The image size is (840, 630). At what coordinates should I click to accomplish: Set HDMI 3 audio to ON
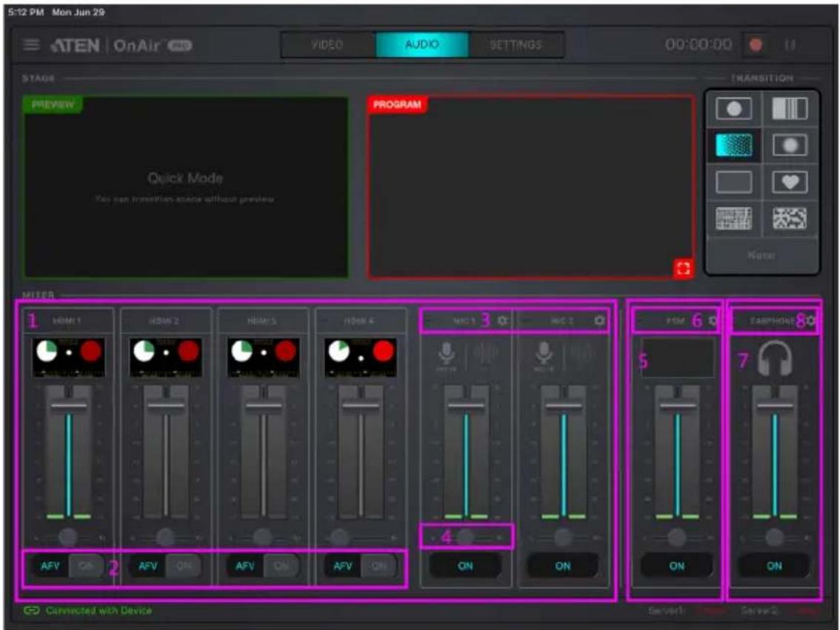[281, 566]
